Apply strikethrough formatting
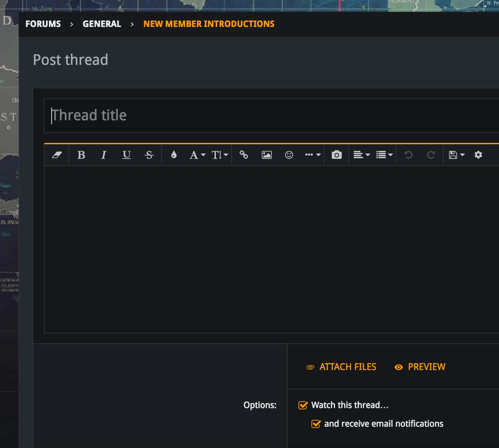This screenshot has width=499, height=448. pos(149,155)
